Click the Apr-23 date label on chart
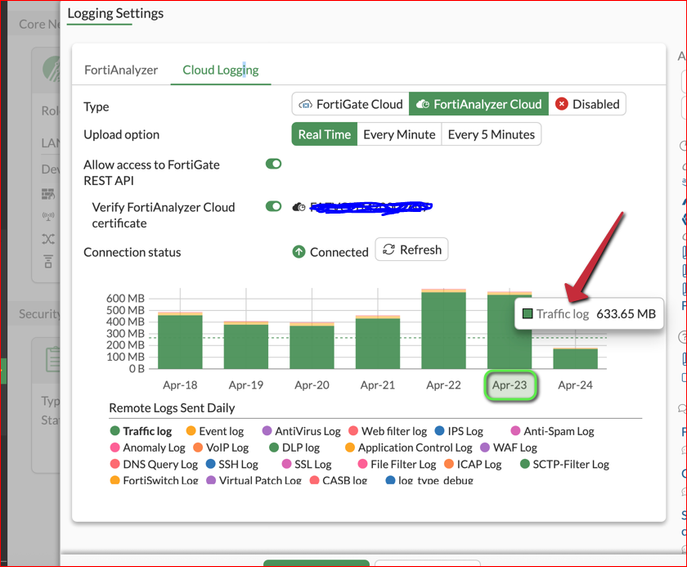The width and height of the screenshot is (687, 567). pos(510,385)
